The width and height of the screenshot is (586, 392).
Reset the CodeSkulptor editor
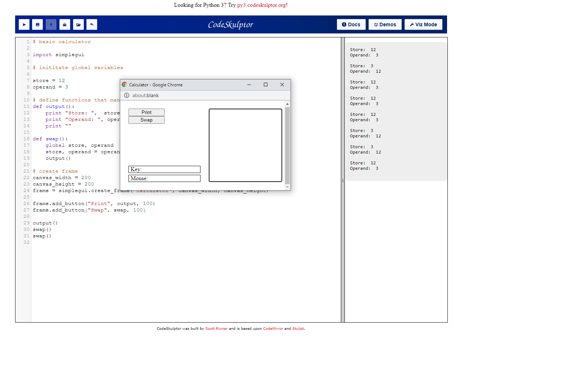point(92,24)
